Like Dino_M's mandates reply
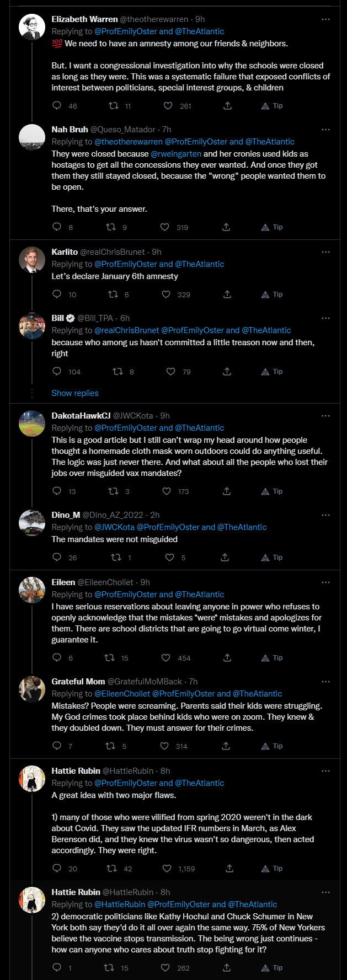 pos(170,557)
